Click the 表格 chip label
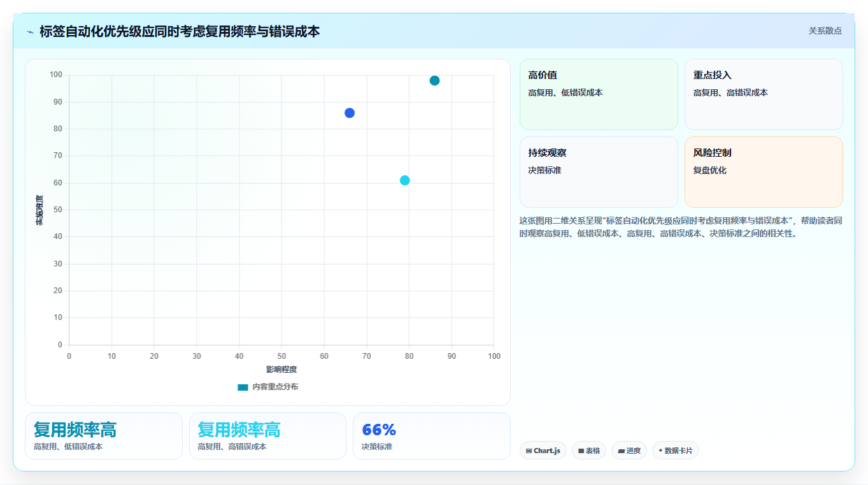Viewport: 868px width, 485px height. click(593, 451)
